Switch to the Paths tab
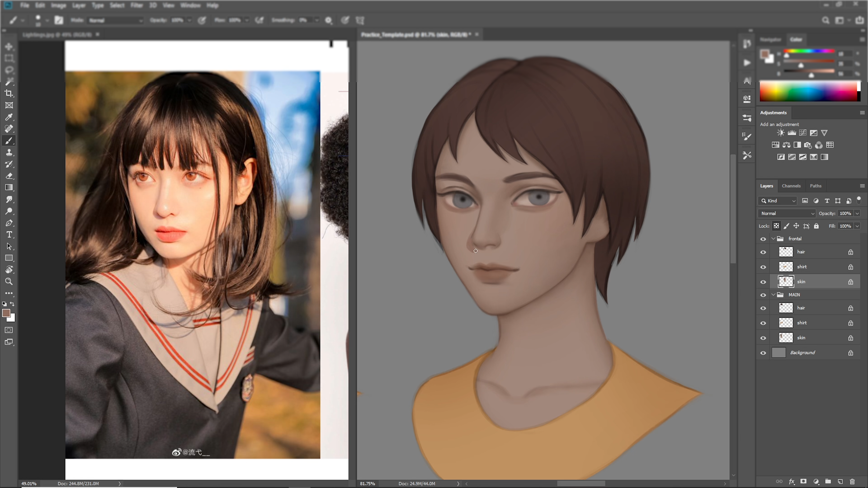Screen dimensions: 868x488 [x=816, y=186]
